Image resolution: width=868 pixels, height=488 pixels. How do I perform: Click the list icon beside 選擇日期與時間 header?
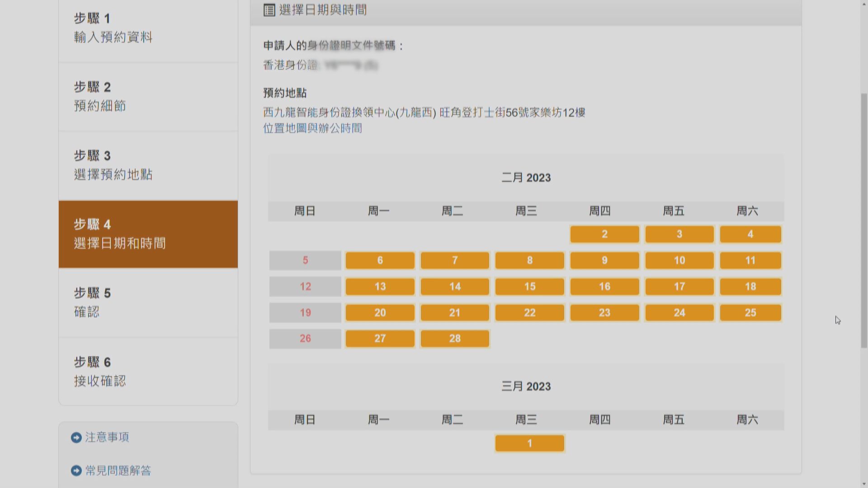(270, 10)
